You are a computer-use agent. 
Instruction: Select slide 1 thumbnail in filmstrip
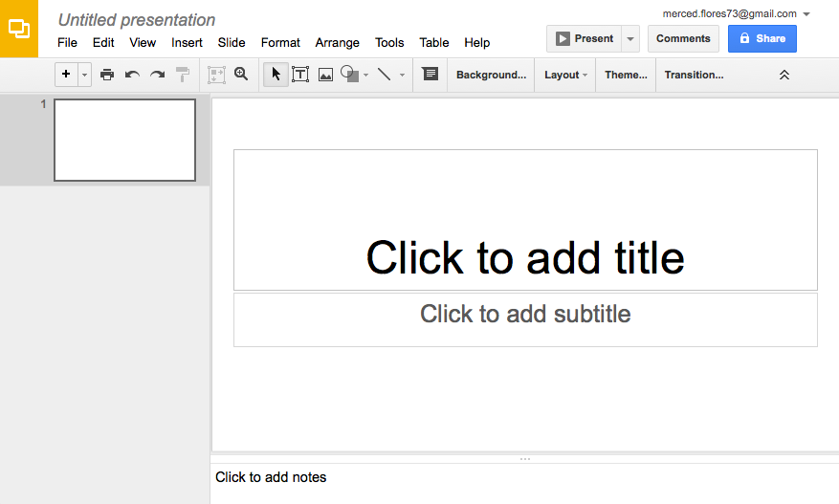click(124, 141)
